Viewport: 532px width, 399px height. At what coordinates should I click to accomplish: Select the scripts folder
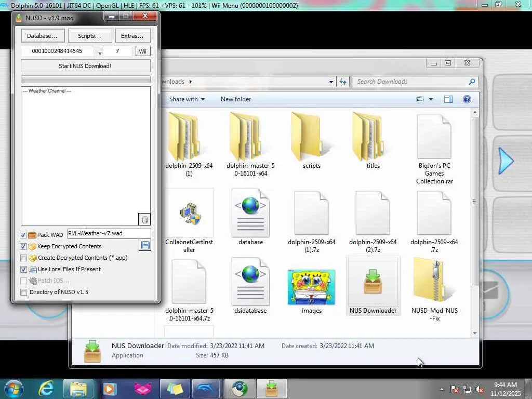(312, 141)
